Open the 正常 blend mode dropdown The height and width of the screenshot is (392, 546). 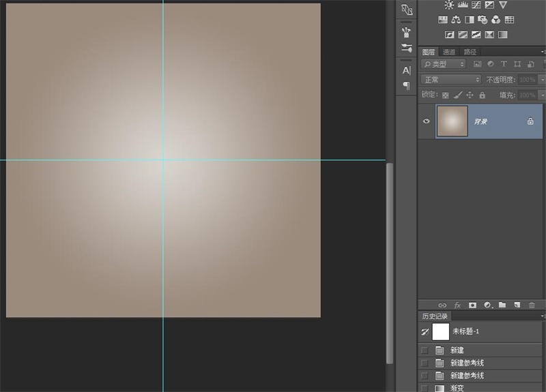tap(451, 80)
